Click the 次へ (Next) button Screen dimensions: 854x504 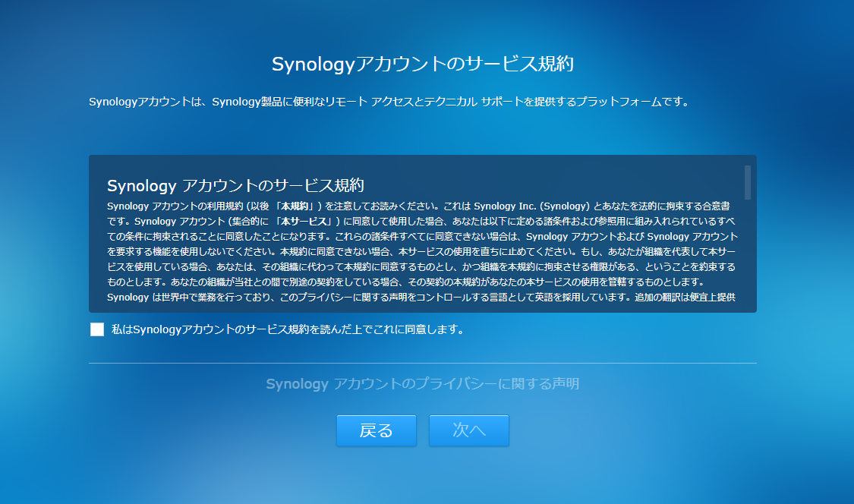[x=469, y=430]
